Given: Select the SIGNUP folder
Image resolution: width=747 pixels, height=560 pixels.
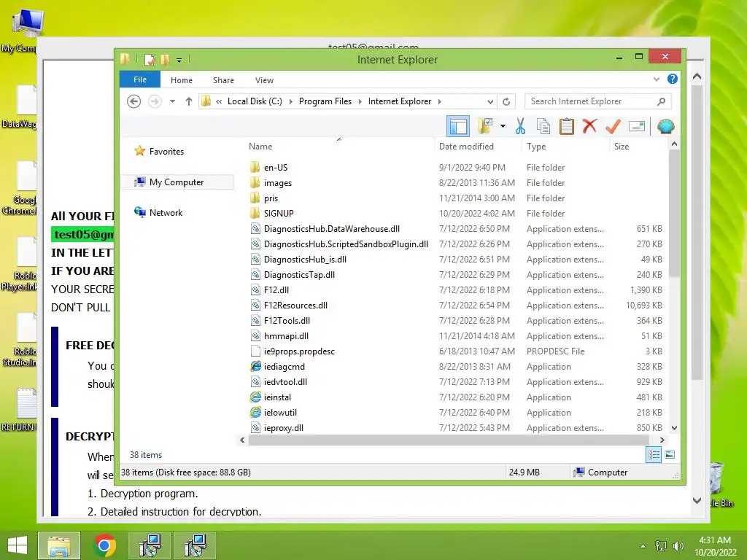Looking at the screenshot, I should [x=279, y=214].
